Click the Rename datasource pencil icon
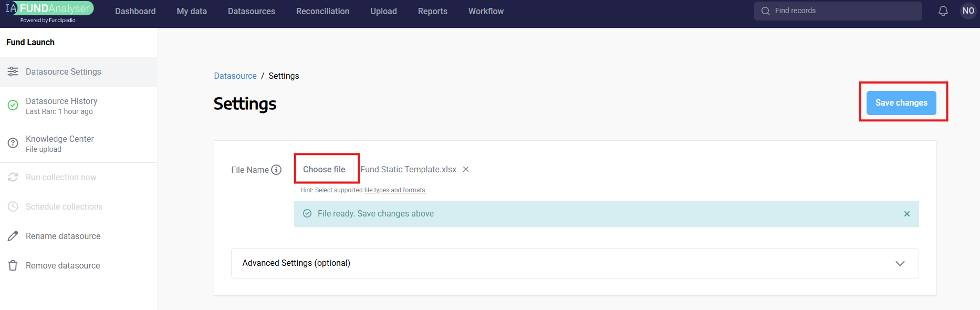The height and width of the screenshot is (310, 980). [x=13, y=236]
